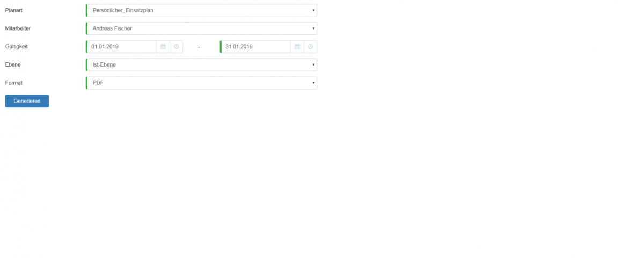Open the Andreas Fischer employee selection box
The height and width of the screenshot is (258, 644).
click(201, 28)
